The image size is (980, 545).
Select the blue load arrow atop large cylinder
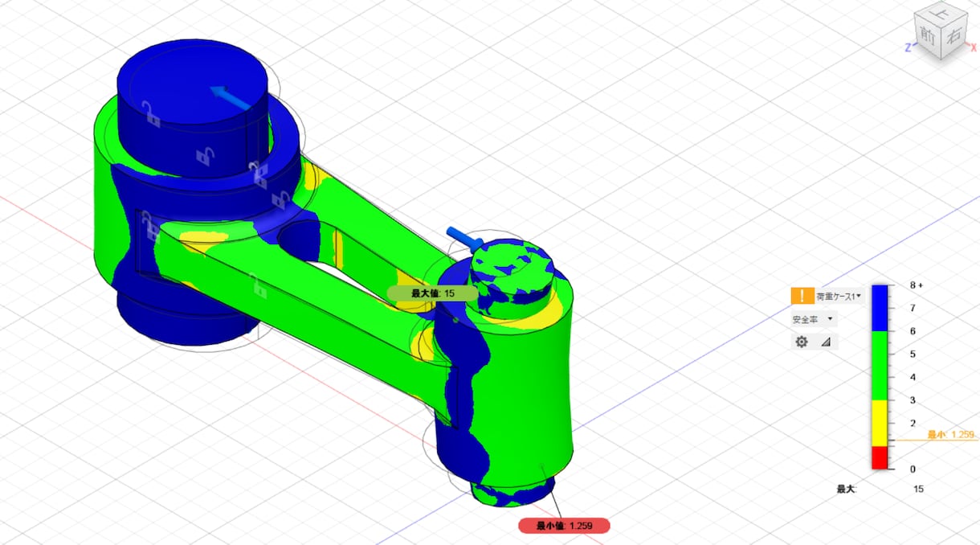(231, 96)
